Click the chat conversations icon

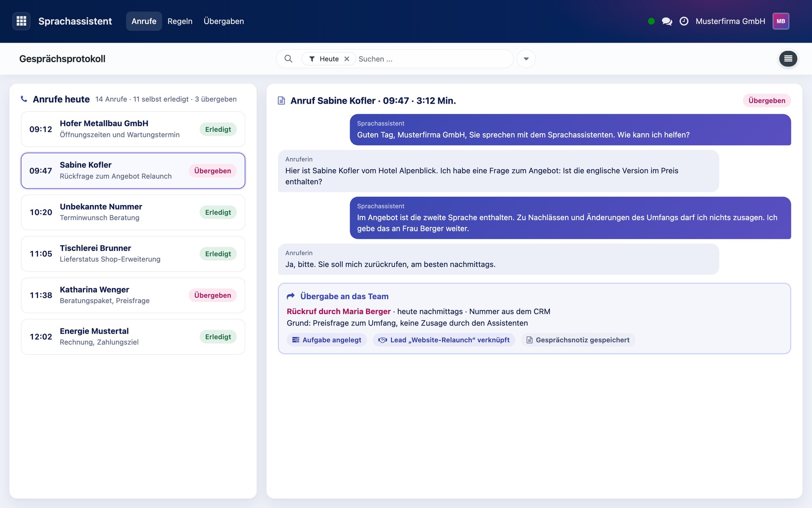(x=667, y=21)
